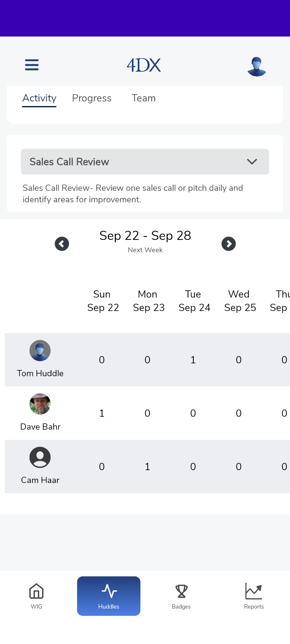The width and height of the screenshot is (290, 644).
Task: Select the Activity tab
Action: (x=39, y=98)
